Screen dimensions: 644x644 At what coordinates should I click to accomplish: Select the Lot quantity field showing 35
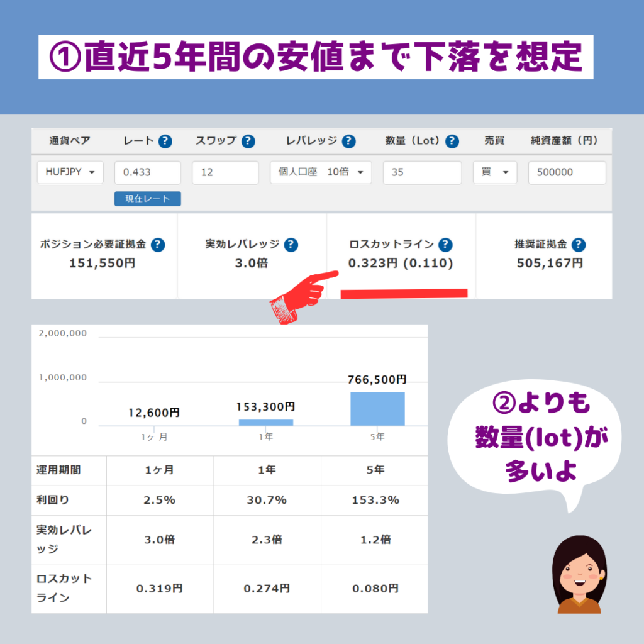(x=421, y=172)
